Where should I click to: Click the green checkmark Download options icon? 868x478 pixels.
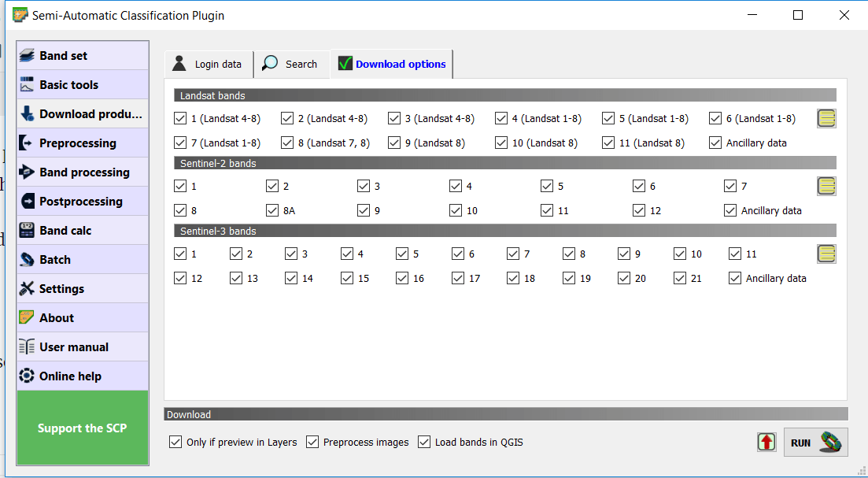click(x=345, y=63)
